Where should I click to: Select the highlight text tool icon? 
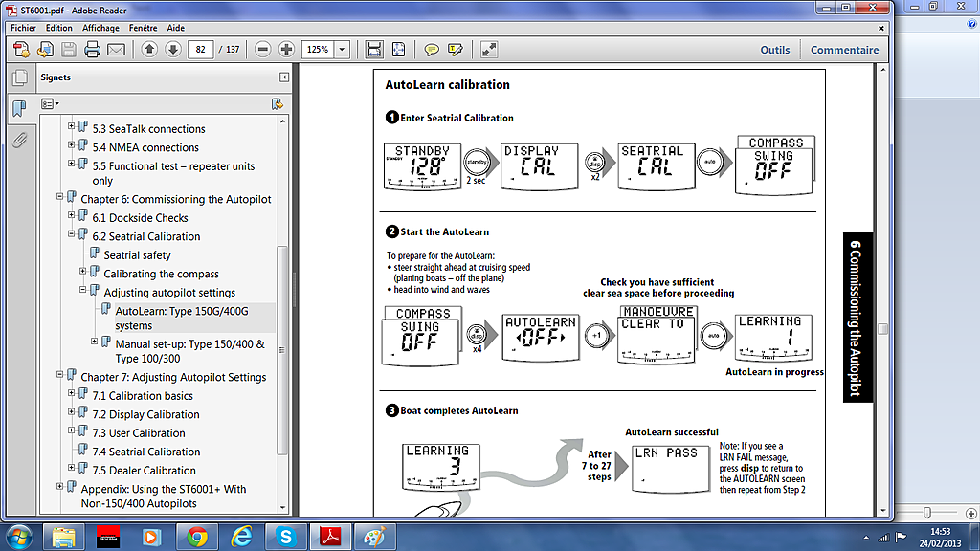coord(455,50)
